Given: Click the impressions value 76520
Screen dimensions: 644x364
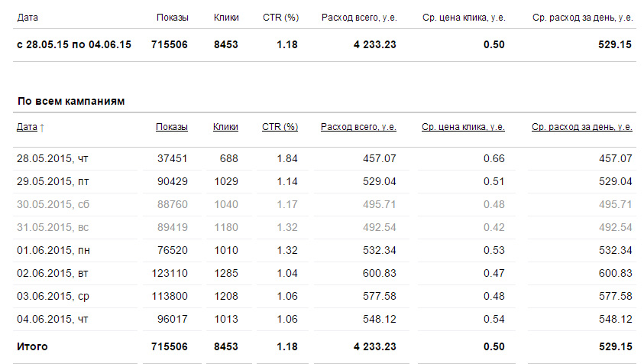Looking at the screenshot, I should (173, 251).
